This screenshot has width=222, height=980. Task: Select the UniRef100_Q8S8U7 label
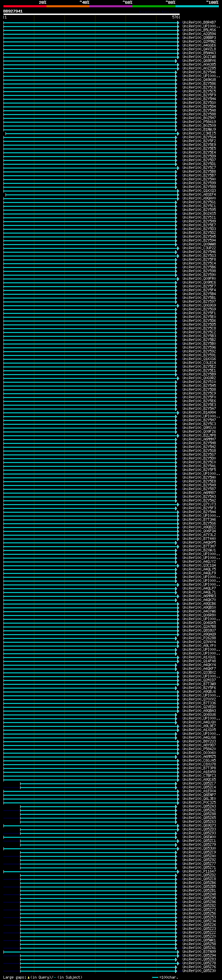[199, 630]
